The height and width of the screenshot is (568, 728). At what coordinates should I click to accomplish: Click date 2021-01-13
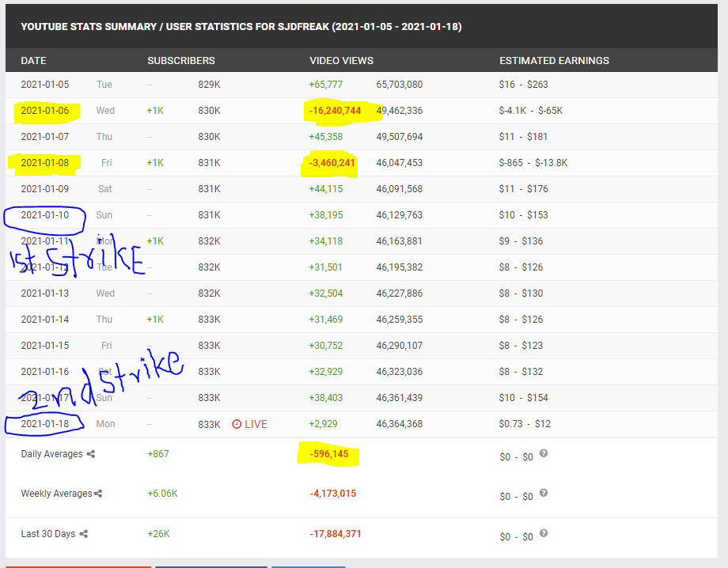pyautogui.click(x=45, y=293)
